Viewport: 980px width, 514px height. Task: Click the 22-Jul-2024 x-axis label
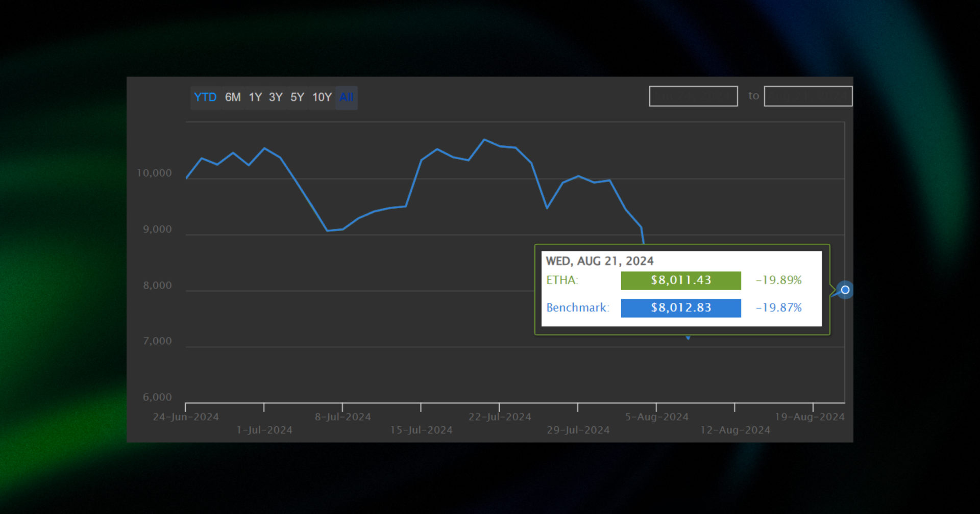coord(500,417)
